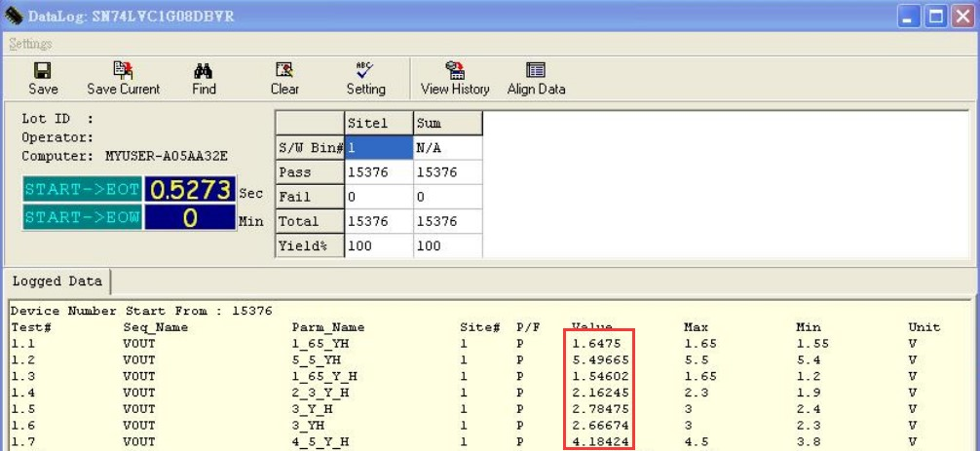Click the START->EOW minutes value
Image resolution: width=980 pixels, height=451 pixels.
[190, 217]
